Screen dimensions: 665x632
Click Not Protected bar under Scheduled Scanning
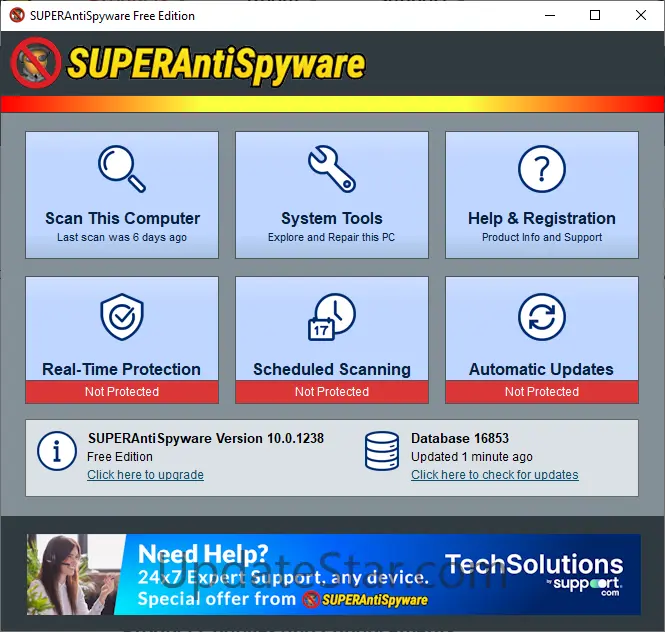[332, 392]
